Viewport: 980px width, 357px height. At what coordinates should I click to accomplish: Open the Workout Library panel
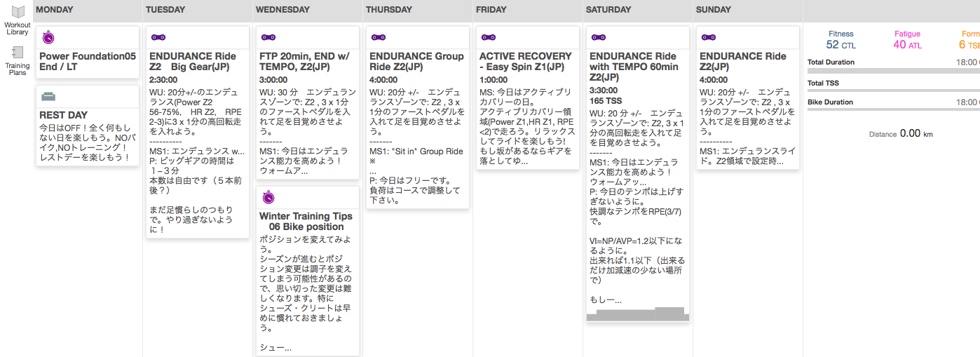click(x=17, y=20)
